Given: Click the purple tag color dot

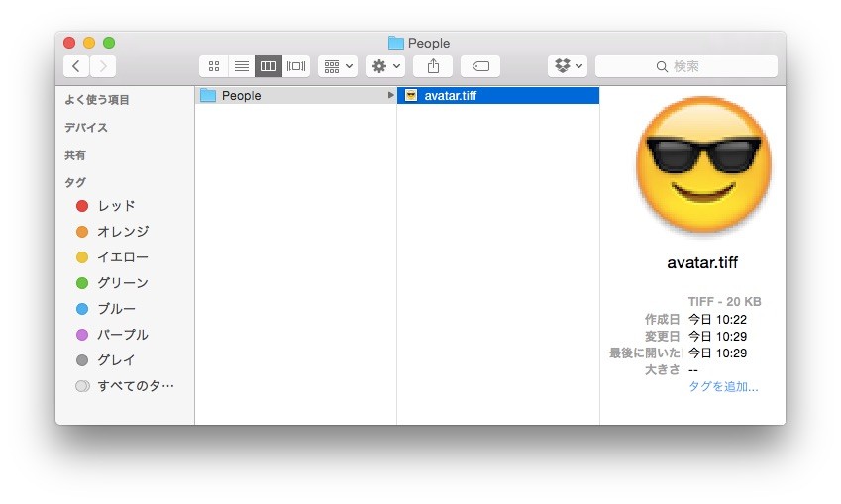Looking at the screenshot, I should click(82, 335).
